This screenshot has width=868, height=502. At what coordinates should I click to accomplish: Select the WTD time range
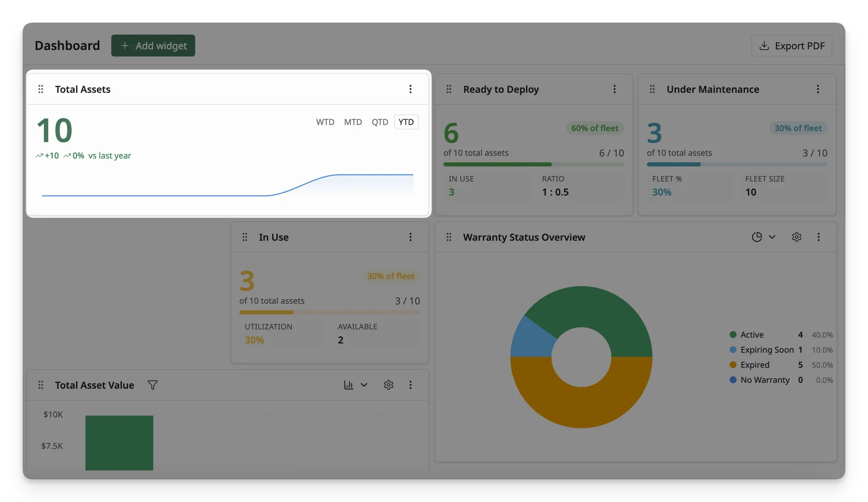[x=325, y=122]
